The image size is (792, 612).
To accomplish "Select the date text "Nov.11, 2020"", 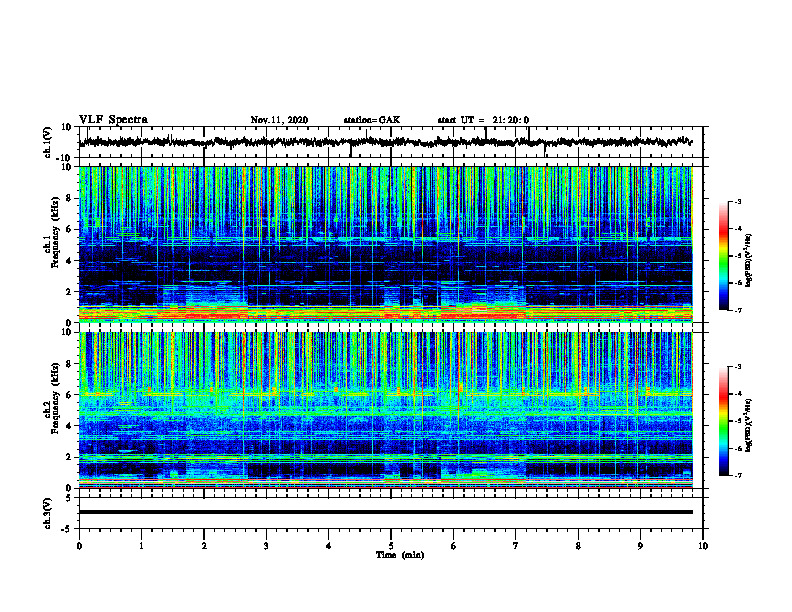I will click(279, 120).
